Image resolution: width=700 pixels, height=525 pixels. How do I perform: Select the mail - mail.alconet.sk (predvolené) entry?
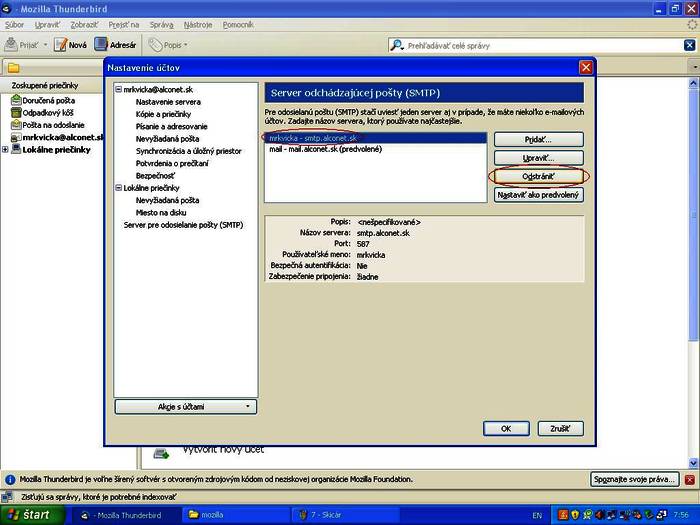pyautogui.click(x=375, y=149)
